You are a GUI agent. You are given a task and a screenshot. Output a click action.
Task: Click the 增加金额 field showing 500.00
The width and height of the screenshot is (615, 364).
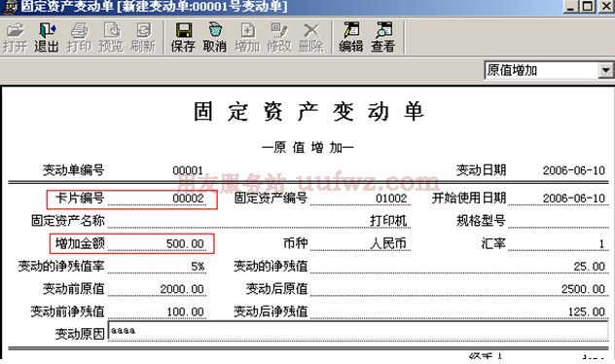[x=157, y=243]
